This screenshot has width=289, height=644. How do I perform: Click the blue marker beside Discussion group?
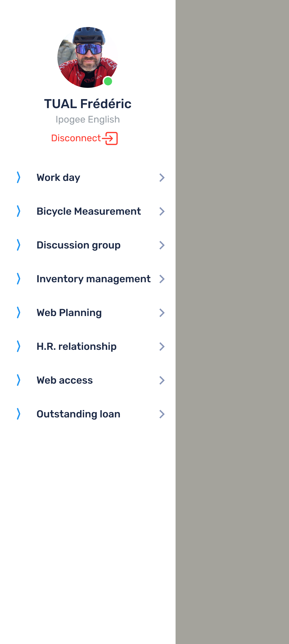pos(18,245)
